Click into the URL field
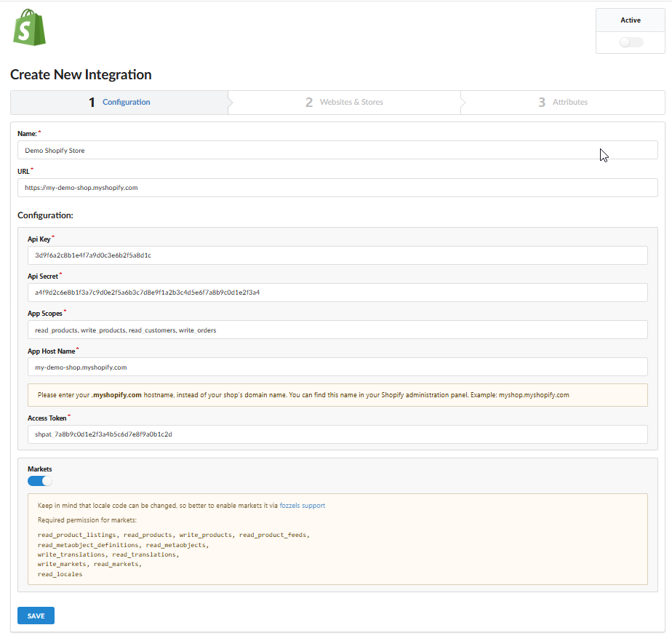Screen dimensions: 672x641 click(x=337, y=188)
